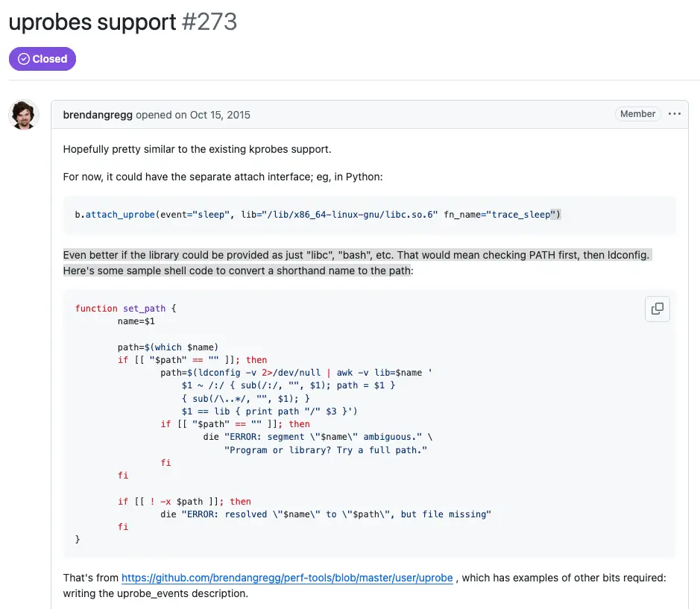Open the brendangregg username link
The height and width of the screenshot is (609, 700).
(x=98, y=115)
